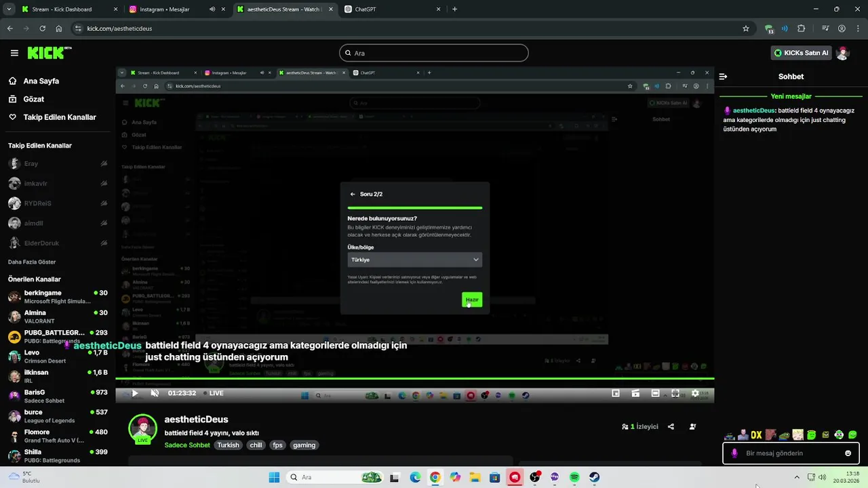Click the gaming tag
This screenshot has height=488, width=868.
pos(304,445)
